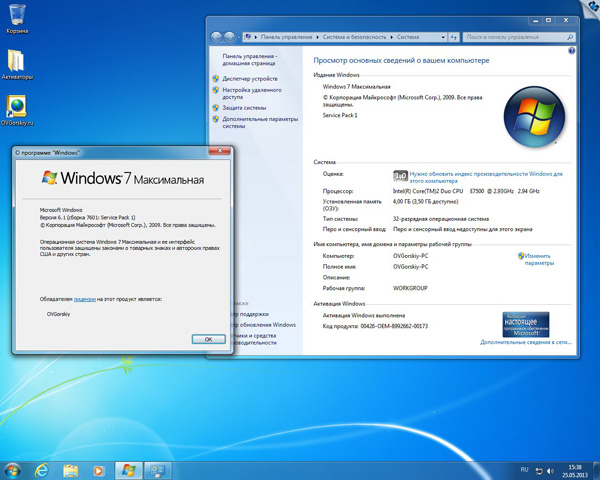Open Защита системы link

[244, 108]
